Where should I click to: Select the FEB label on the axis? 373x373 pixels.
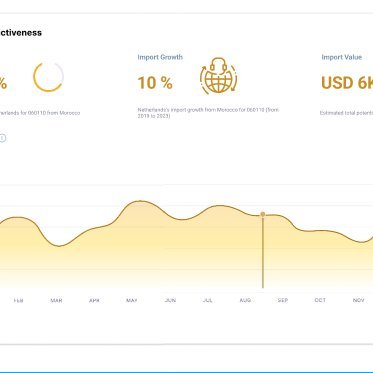click(19, 300)
